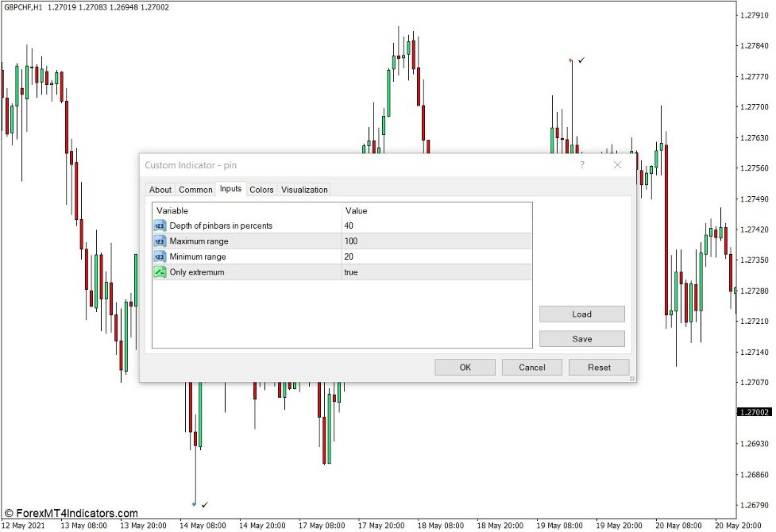Click the checkmark signal above the 19 May candles

582,60
